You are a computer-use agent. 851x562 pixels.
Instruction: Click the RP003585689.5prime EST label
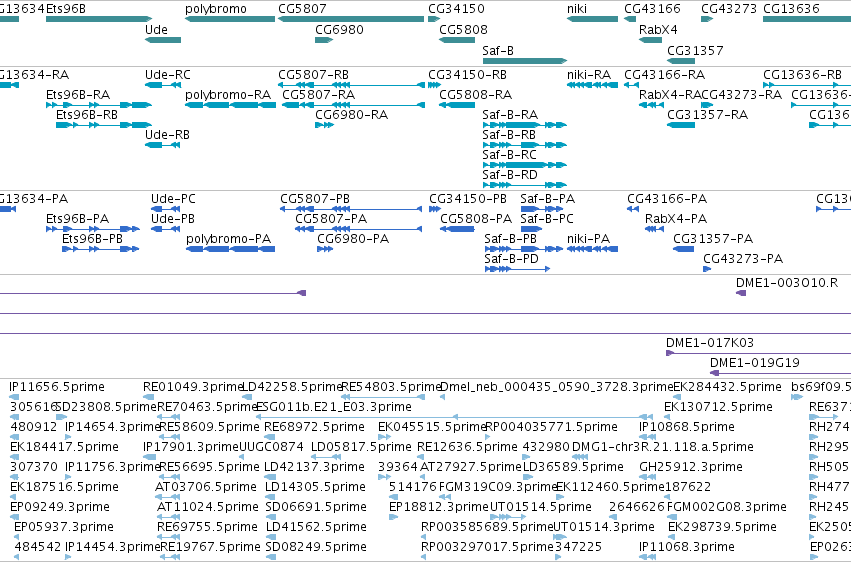tap(487, 527)
